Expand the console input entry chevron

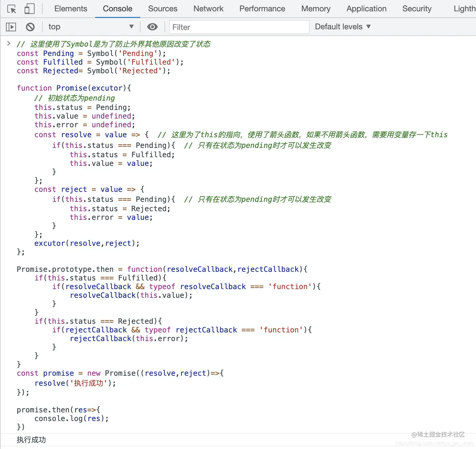coord(9,43)
